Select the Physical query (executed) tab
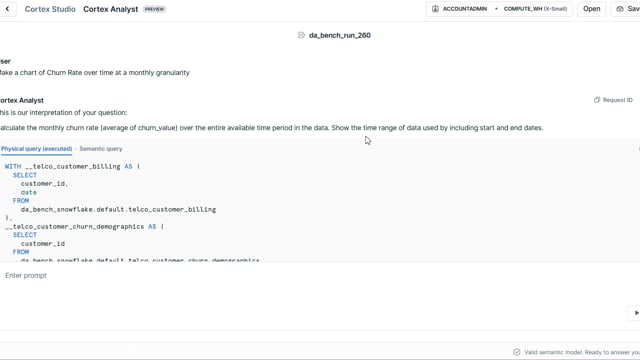Image resolution: width=640 pixels, height=360 pixels. pyautogui.click(x=36, y=149)
